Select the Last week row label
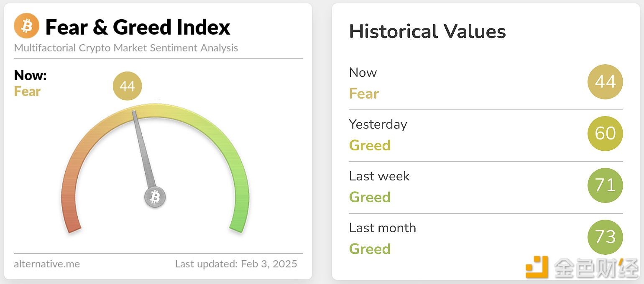Screen dimensions: 644x284 point(379,176)
